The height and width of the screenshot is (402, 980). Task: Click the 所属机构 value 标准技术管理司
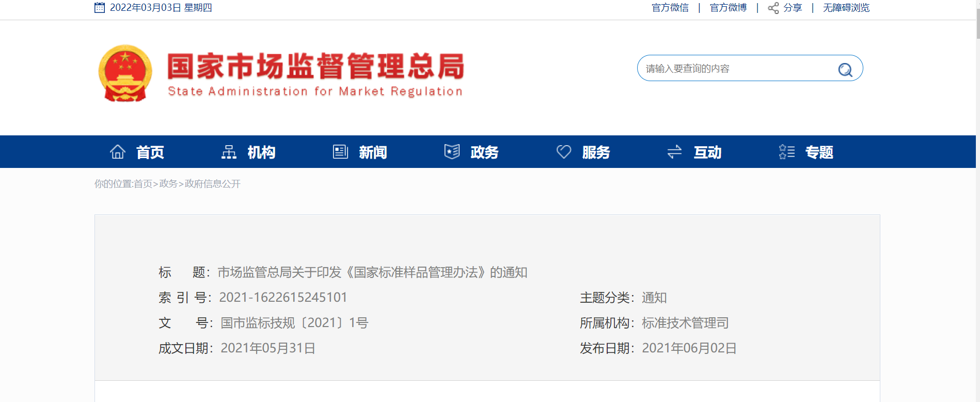pos(685,323)
